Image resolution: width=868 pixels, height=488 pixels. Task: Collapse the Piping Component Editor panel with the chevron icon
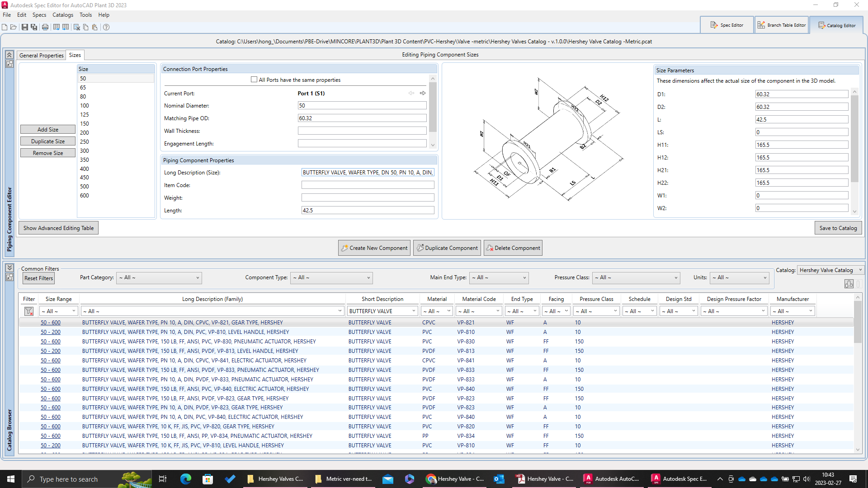9,55
